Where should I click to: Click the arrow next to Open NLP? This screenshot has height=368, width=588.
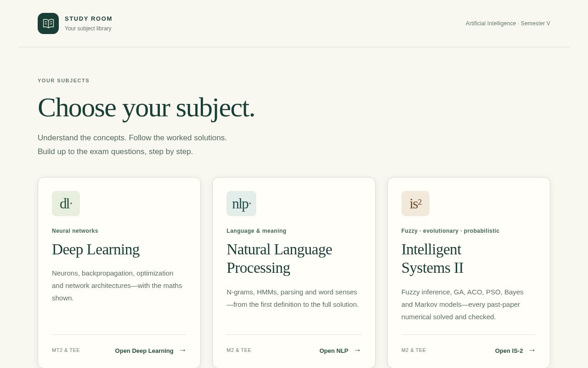(357, 350)
